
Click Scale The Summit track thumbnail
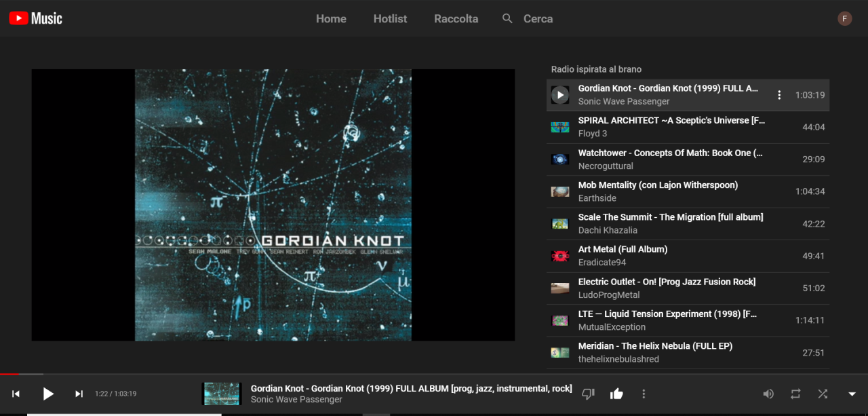pyautogui.click(x=560, y=224)
